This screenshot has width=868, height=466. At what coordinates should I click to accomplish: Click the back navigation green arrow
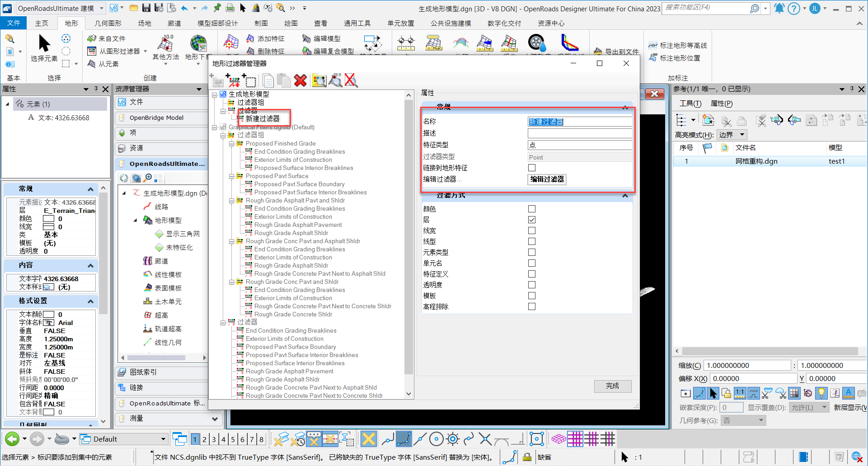12,439
